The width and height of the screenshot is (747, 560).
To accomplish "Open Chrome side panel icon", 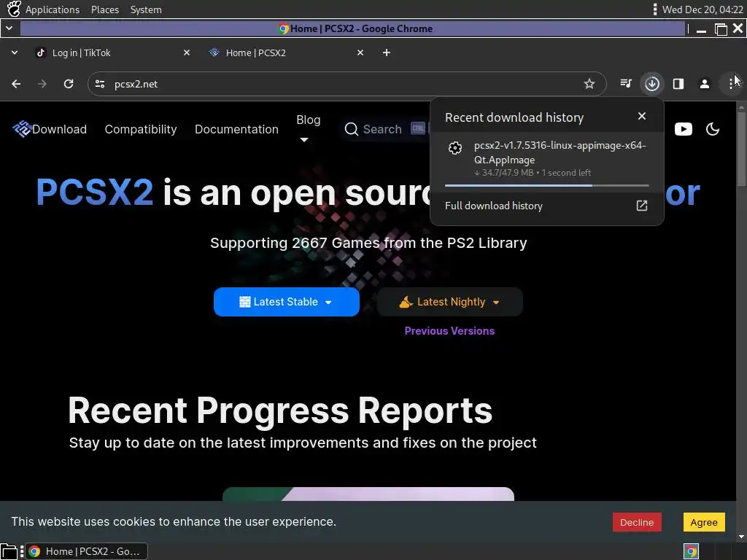I will 678,84.
